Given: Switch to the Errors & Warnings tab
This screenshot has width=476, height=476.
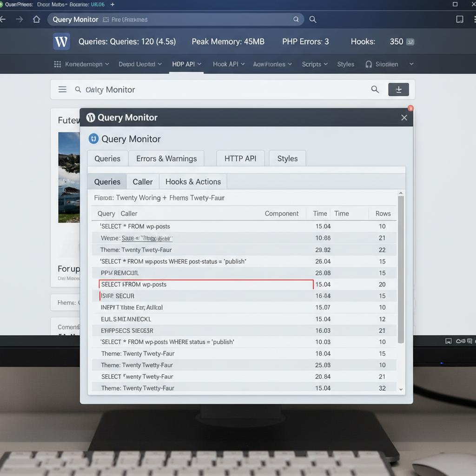Looking at the screenshot, I should coord(166,159).
